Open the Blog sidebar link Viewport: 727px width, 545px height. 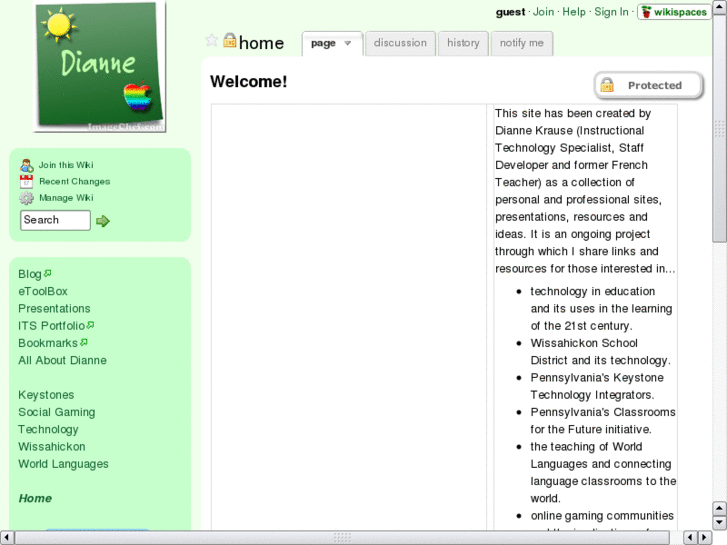click(x=30, y=274)
